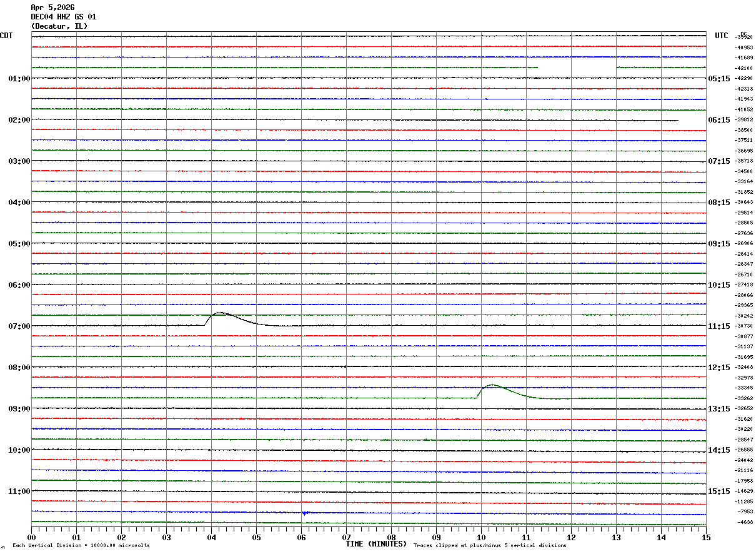
Task: Select the 07:15 UTC row label
Action: coord(719,161)
